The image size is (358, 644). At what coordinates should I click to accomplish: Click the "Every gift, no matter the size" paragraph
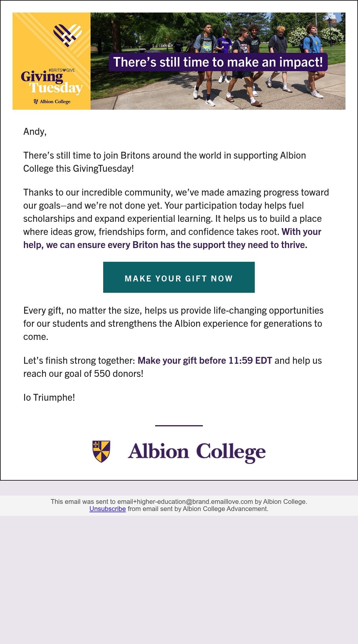(x=173, y=323)
